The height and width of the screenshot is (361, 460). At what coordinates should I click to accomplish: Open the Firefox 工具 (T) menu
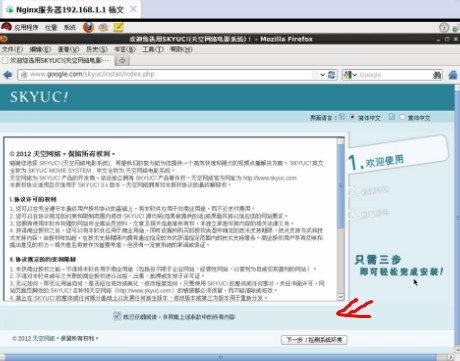click(x=153, y=49)
